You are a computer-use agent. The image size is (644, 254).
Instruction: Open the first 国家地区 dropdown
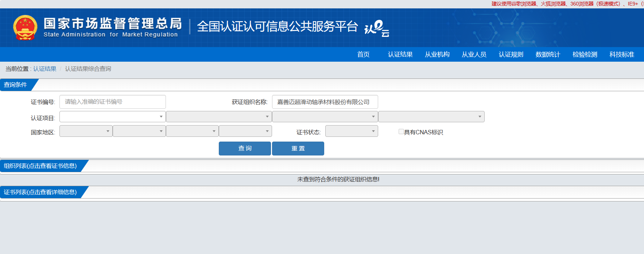(86, 131)
